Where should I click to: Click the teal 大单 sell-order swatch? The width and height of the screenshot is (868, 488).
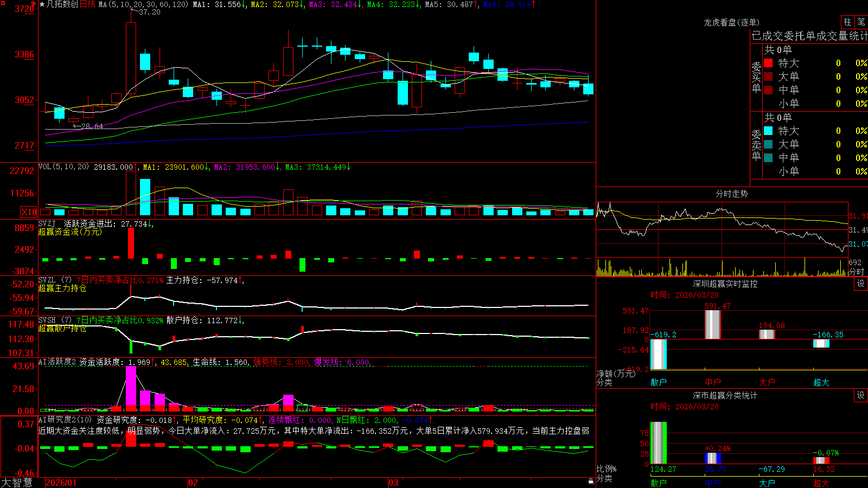click(x=768, y=144)
